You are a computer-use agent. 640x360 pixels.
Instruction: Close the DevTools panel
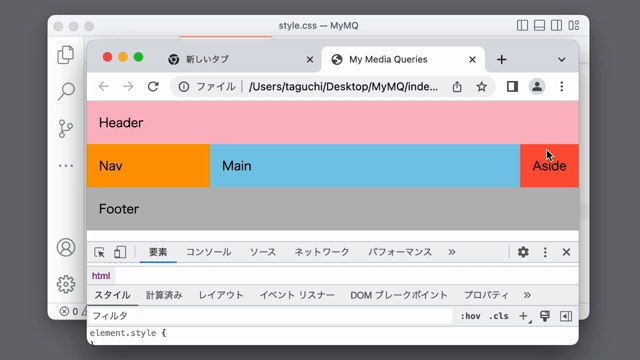(566, 252)
